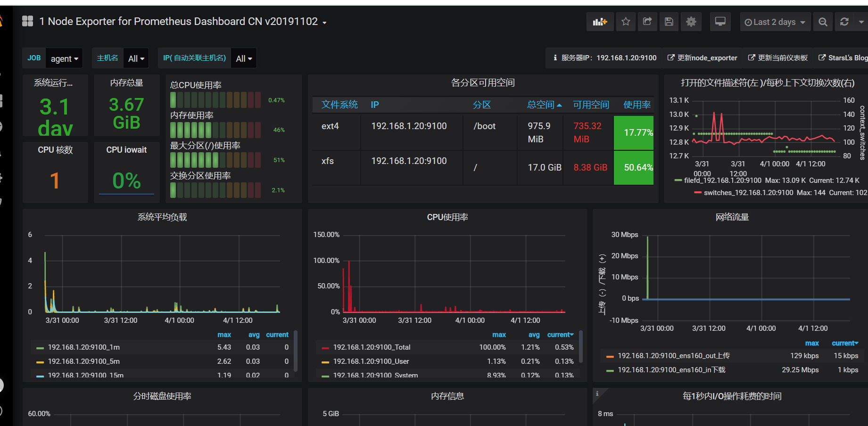The height and width of the screenshot is (426, 868).
Task: Click info corner icon on I/O panel
Action: 597,393
